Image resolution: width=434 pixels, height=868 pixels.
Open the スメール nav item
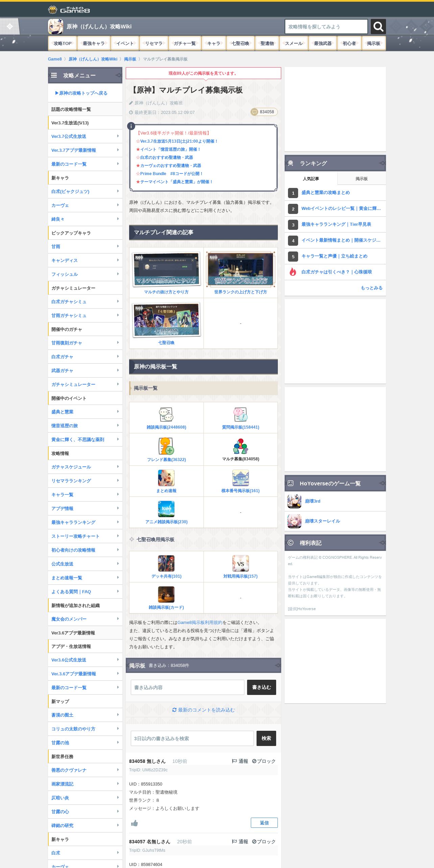[x=294, y=43]
